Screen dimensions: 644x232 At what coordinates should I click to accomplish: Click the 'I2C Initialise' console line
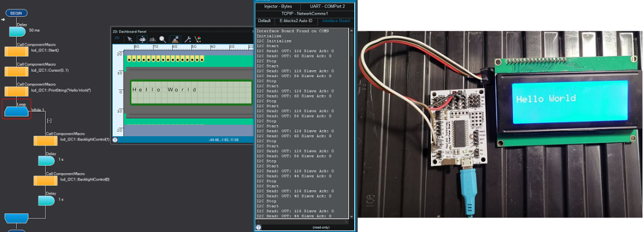274,41
